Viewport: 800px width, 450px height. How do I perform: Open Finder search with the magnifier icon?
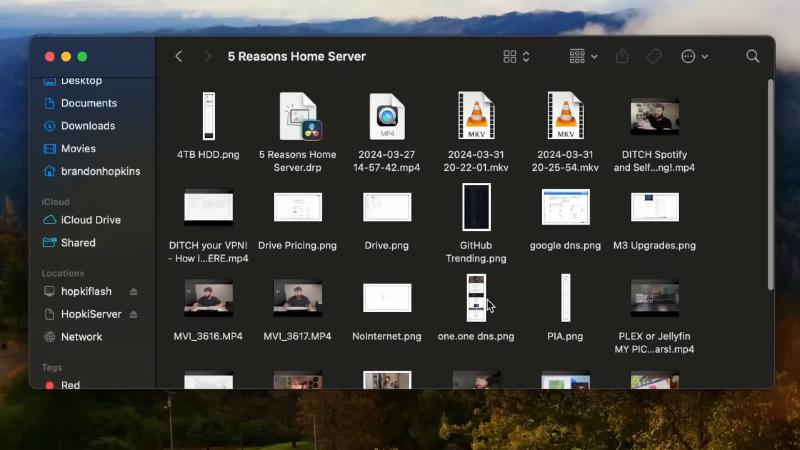tap(753, 56)
